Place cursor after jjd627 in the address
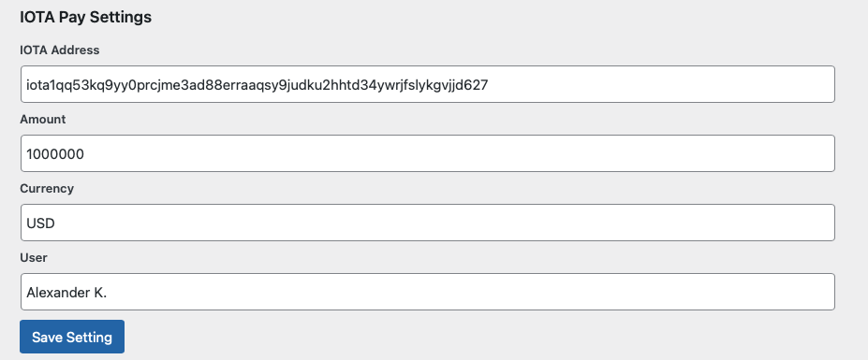The width and height of the screenshot is (868, 360). [489, 84]
